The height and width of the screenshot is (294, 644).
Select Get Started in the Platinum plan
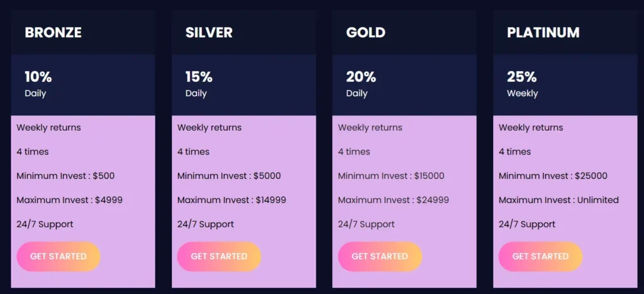[540, 256]
